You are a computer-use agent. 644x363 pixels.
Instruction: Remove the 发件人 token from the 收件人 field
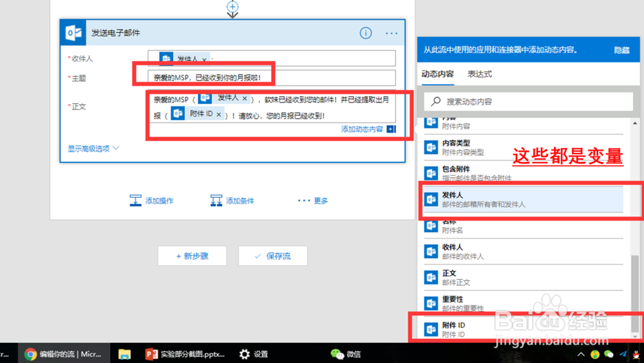[205, 59]
